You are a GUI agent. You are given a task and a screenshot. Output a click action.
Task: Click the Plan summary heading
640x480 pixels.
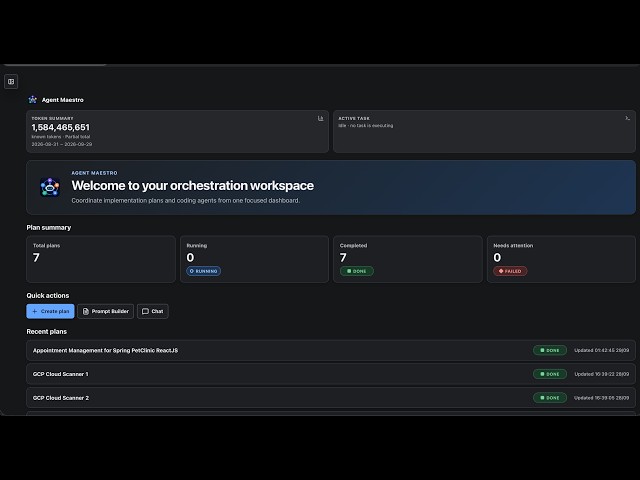coord(49,227)
